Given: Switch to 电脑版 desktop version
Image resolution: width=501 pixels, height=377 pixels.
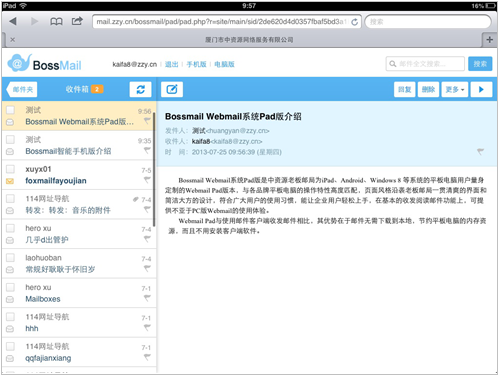Looking at the screenshot, I should (224, 64).
